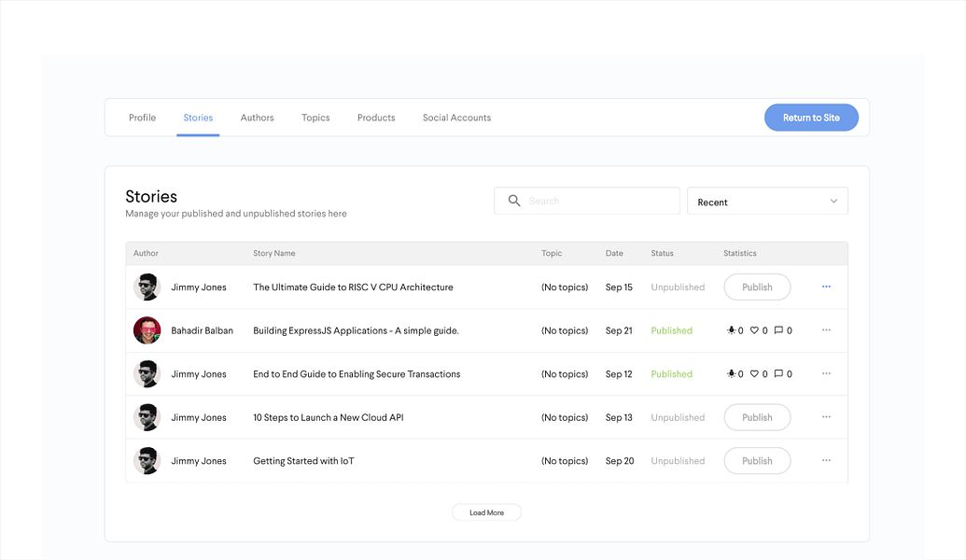Image resolution: width=966 pixels, height=560 pixels.
Task: Click clap icon in Building ExpressJS row
Action: point(731,330)
